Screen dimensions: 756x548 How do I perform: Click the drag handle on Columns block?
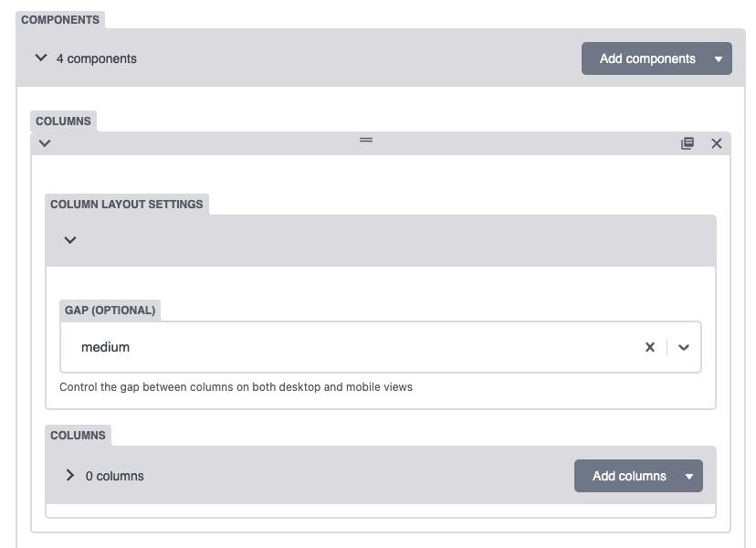pyautogui.click(x=366, y=140)
